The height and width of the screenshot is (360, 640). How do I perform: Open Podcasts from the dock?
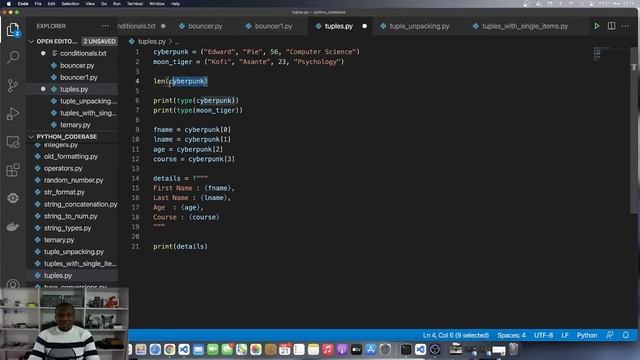click(342, 349)
